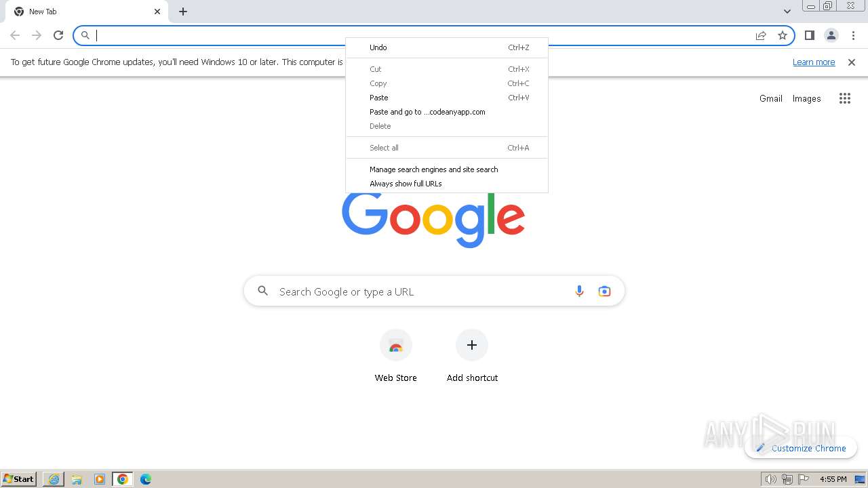Open the tab search chevron
Image resolution: width=868 pixels, height=488 pixels.
787,12
